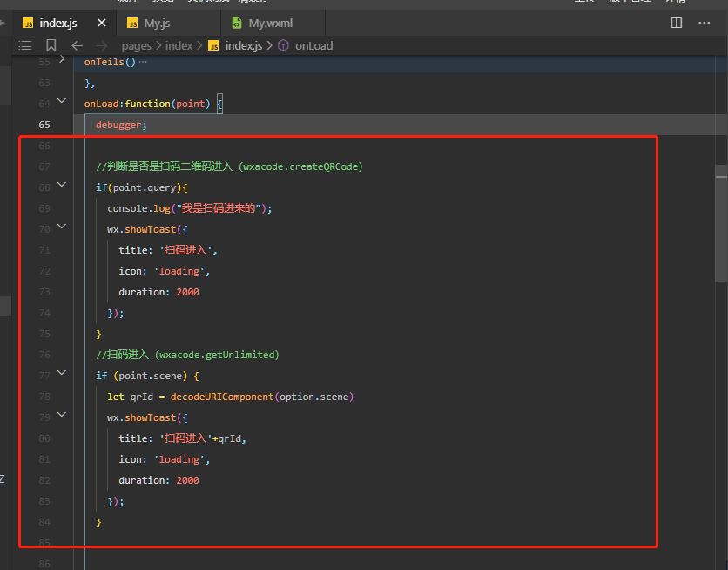This screenshot has height=570, width=728.
Task: Click the title with +qrId on line 80
Action: click(x=183, y=438)
